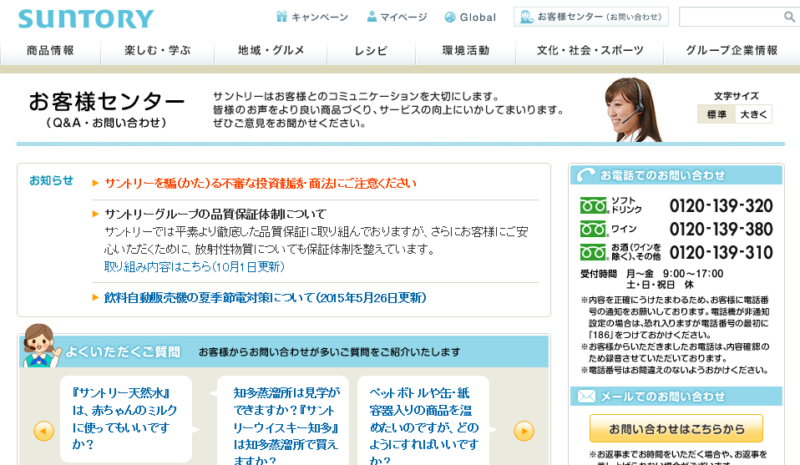Select 標準 text size

pyautogui.click(x=717, y=115)
